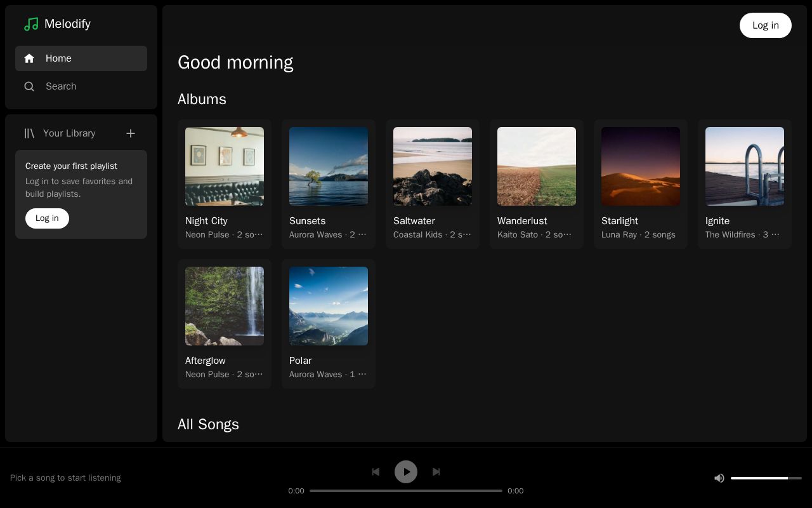Add a new playlist with plus icon

coord(131,133)
